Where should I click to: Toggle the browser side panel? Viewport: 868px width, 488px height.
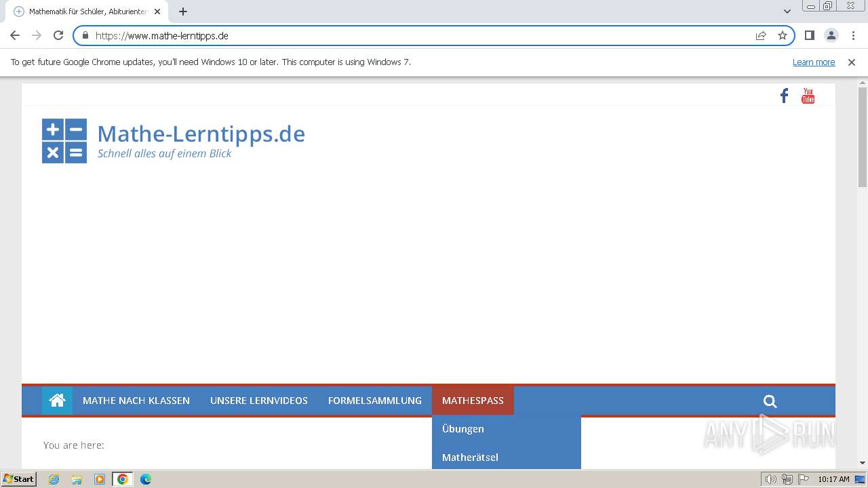(810, 35)
